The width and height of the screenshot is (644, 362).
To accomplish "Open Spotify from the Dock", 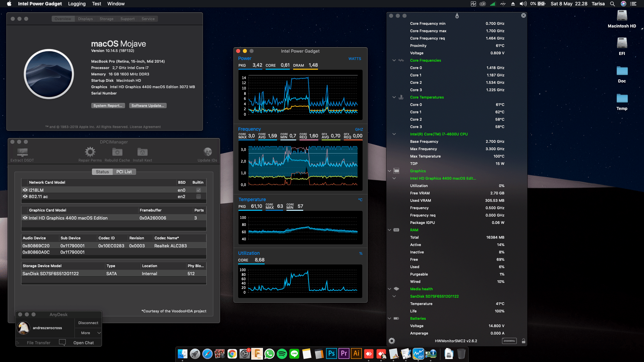I will pyautogui.click(x=282, y=354).
